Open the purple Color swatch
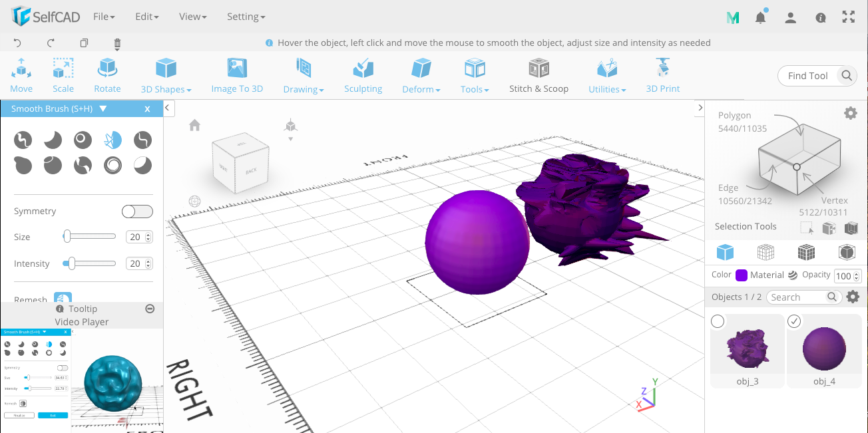 [742, 275]
